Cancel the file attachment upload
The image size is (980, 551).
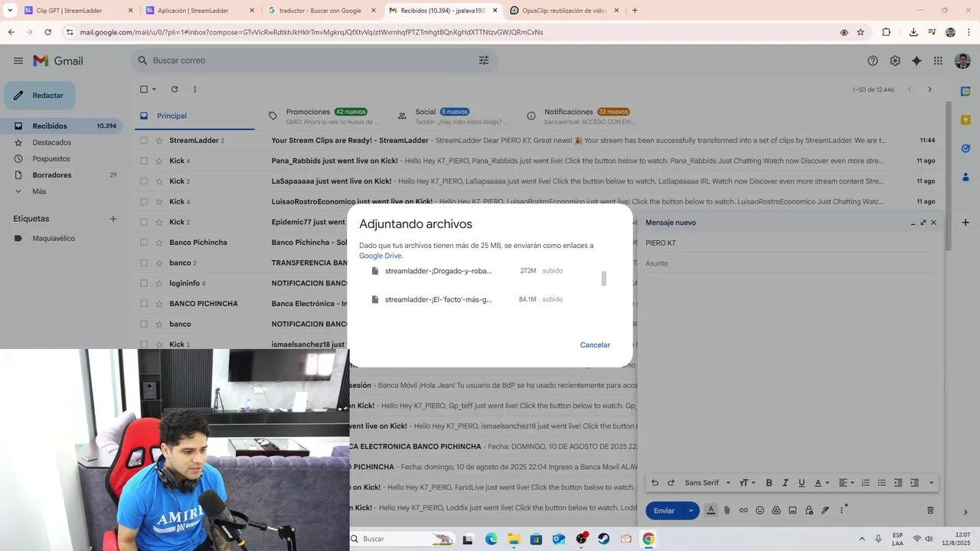595,345
